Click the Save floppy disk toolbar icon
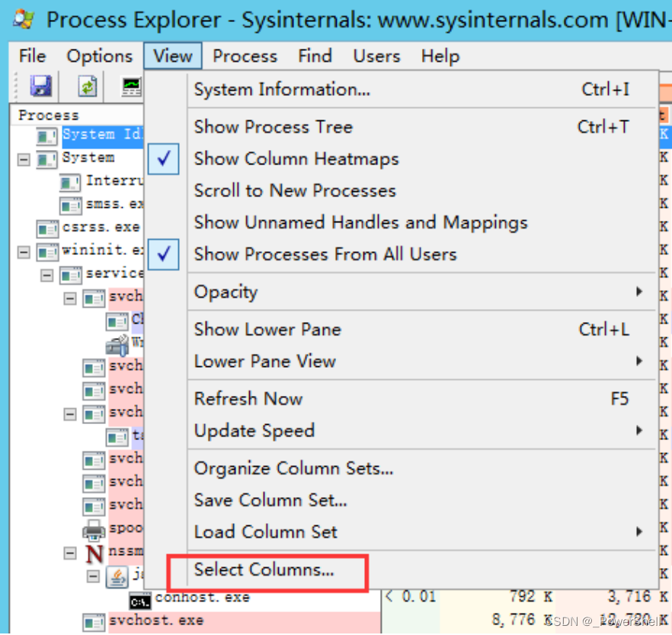Viewport: 672px width, 635px height. click(x=40, y=86)
